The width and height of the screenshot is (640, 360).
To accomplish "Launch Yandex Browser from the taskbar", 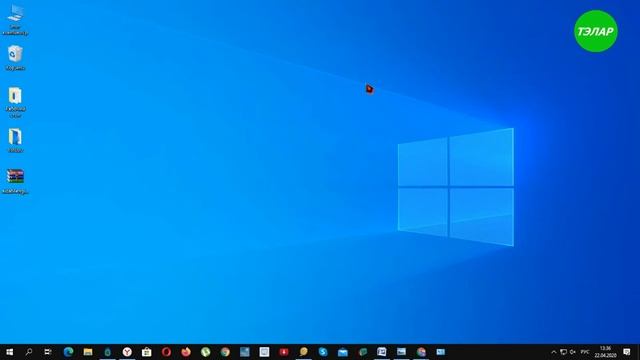I will [127, 352].
